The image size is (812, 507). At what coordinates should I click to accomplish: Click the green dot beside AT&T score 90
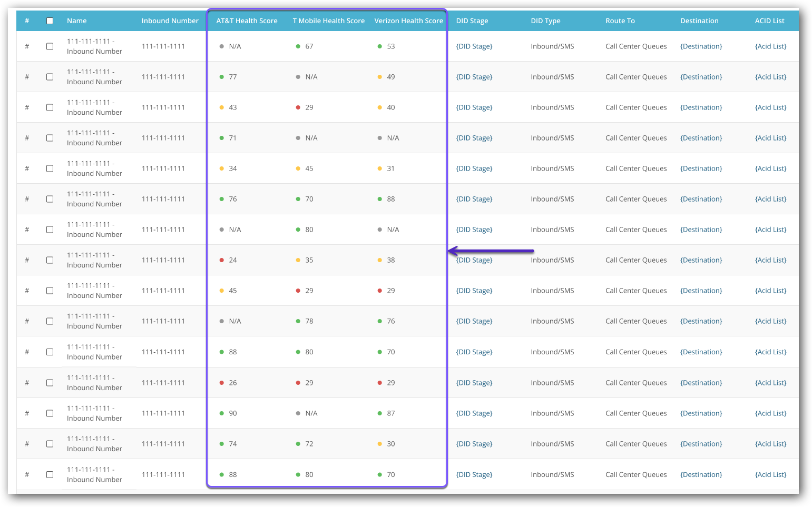coord(221,413)
